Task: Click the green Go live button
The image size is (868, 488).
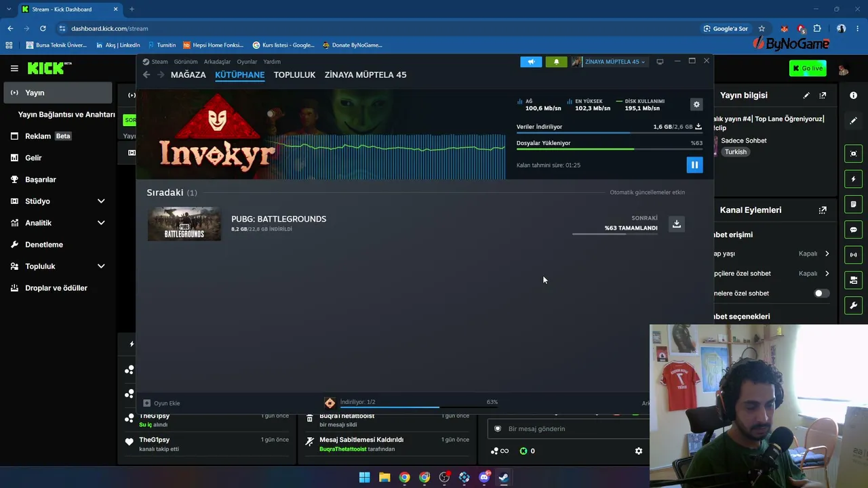Action: point(808,68)
